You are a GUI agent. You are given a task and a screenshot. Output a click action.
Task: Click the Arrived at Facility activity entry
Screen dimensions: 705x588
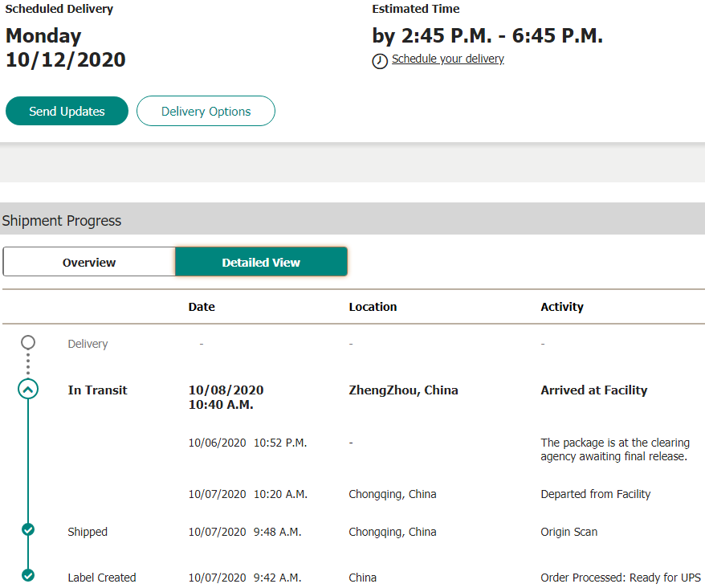(594, 390)
